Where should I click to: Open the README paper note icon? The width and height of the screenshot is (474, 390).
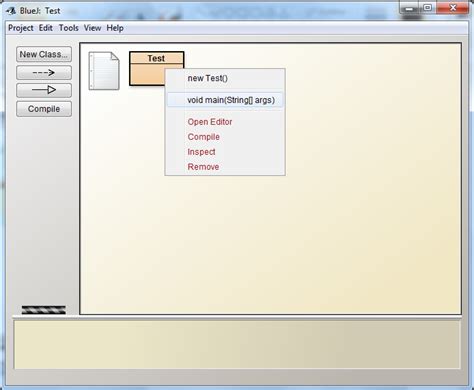104,71
